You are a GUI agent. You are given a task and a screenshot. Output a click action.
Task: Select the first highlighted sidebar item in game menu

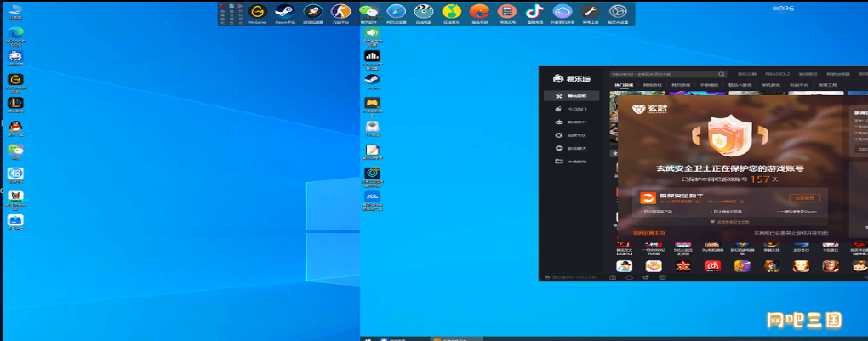pyautogui.click(x=571, y=96)
